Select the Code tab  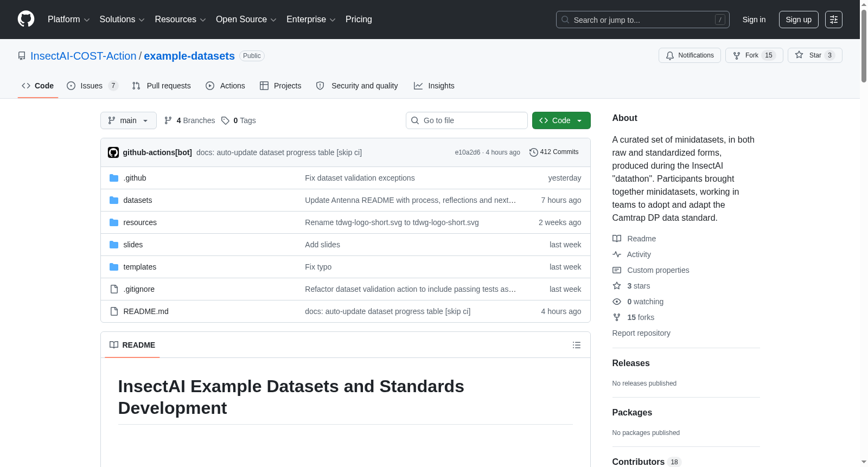[38, 86]
